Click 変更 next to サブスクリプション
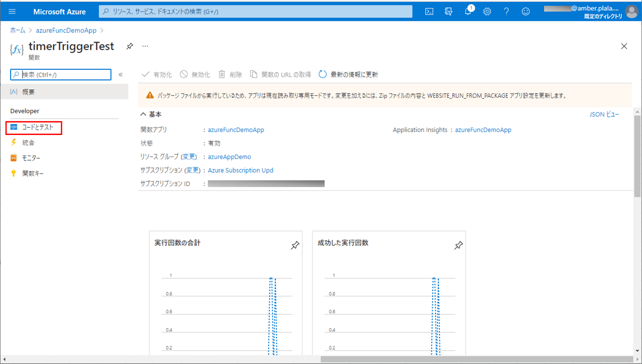The width and height of the screenshot is (642, 364). 192,171
